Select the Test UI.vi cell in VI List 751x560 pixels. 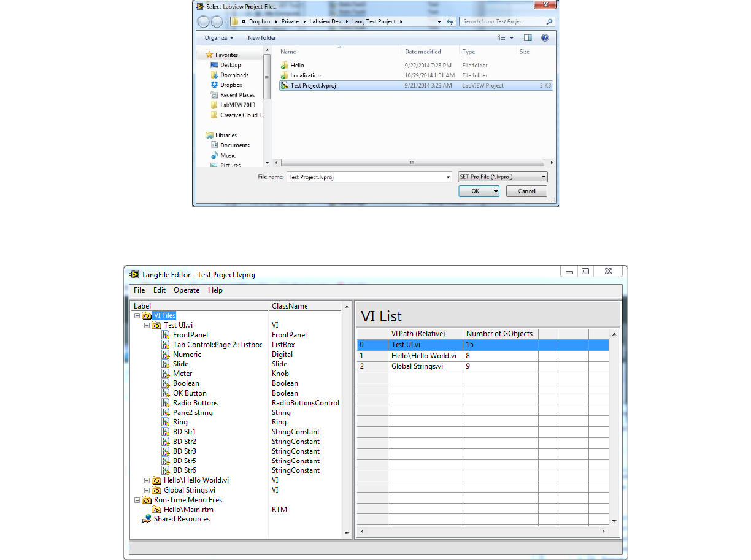coord(425,345)
